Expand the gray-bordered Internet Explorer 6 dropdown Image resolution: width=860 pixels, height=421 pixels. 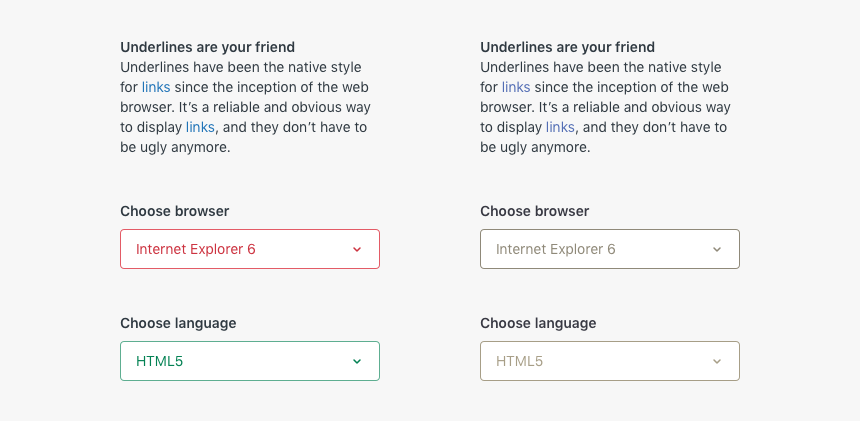pos(610,249)
